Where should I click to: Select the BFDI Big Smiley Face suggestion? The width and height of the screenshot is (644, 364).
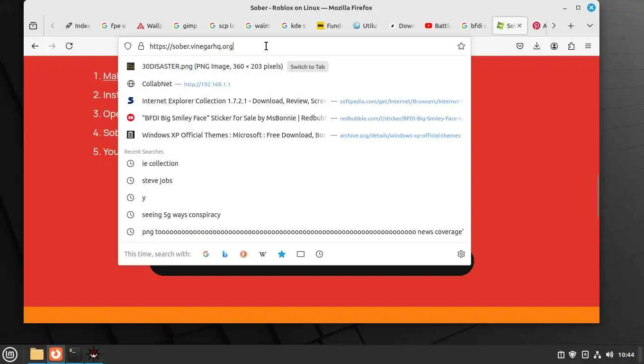(295, 118)
